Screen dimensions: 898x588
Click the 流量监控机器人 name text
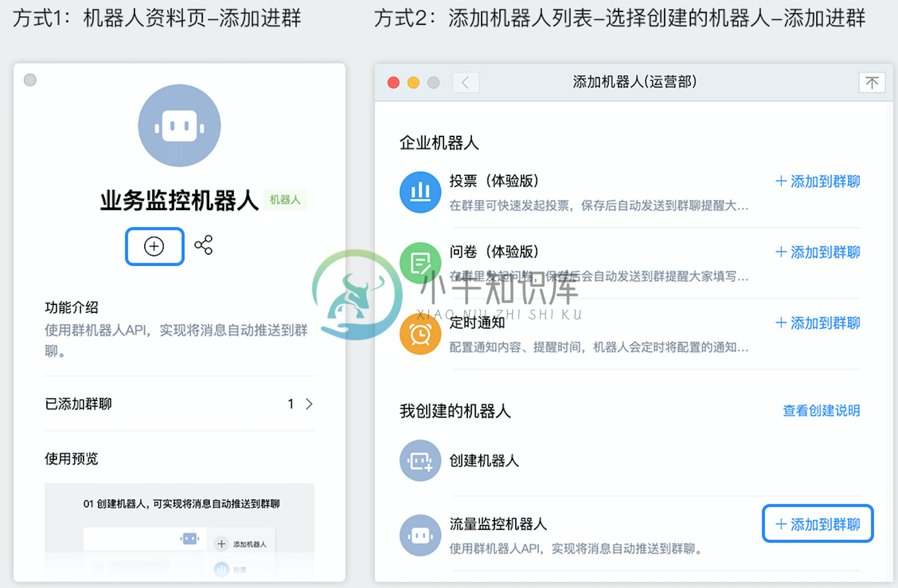pyautogui.click(x=498, y=524)
